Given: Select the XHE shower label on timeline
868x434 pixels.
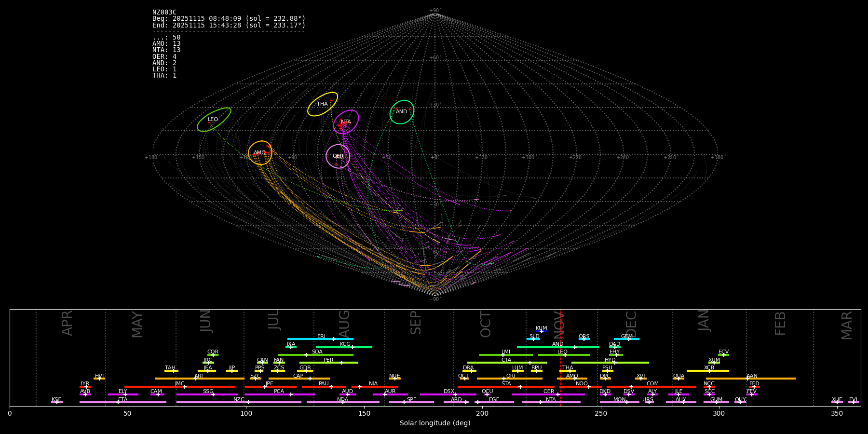Looking at the screenshot, I should pyautogui.click(x=837, y=400).
